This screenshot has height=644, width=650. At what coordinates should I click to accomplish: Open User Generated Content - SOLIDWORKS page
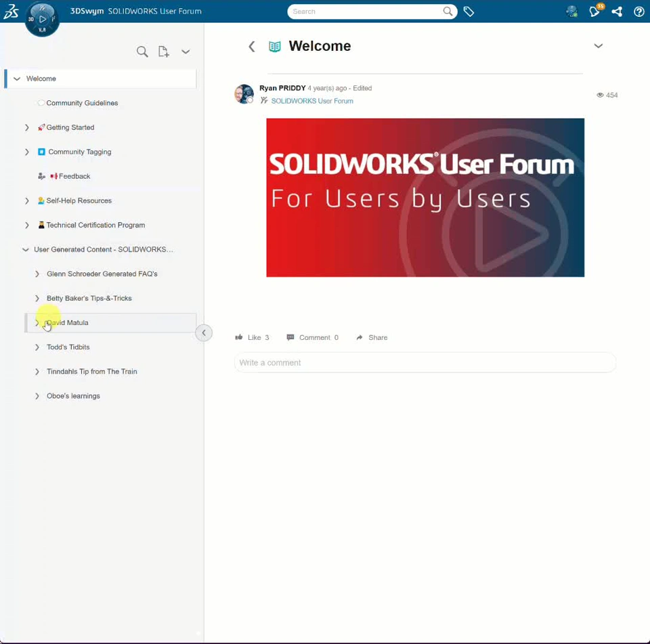click(104, 250)
